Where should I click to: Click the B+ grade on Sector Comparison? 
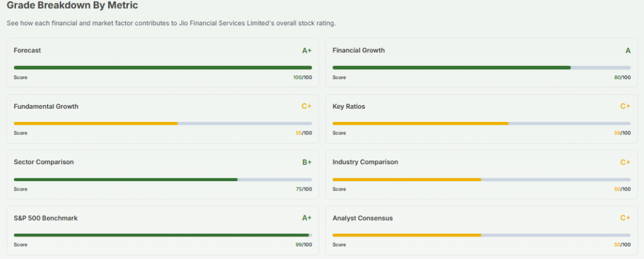(307, 162)
